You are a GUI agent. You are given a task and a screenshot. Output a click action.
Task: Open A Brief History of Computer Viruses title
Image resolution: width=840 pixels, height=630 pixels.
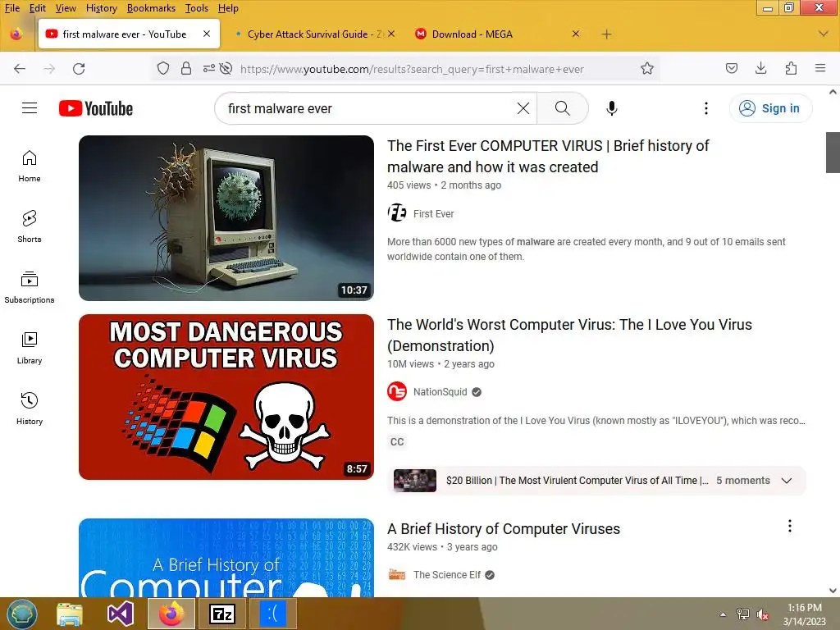(x=504, y=529)
